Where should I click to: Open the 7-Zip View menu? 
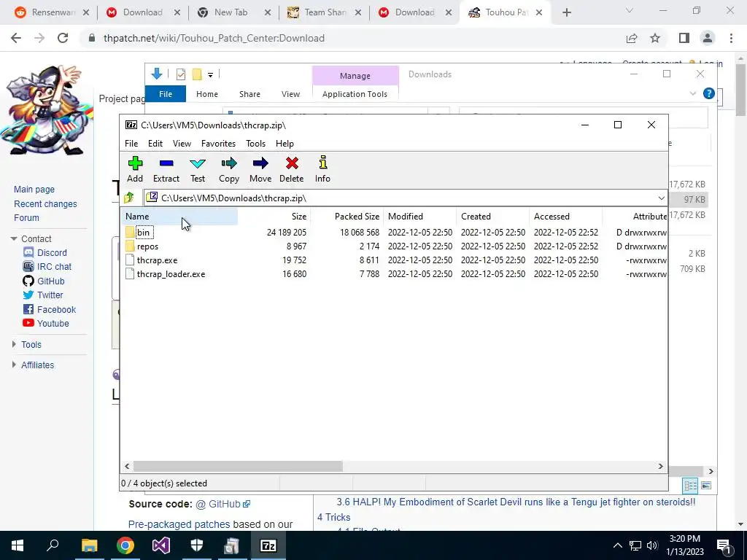182,144
